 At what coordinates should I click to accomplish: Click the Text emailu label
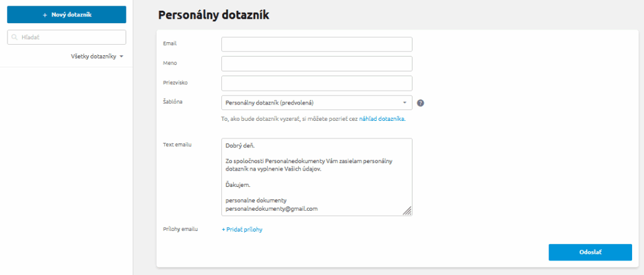tap(177, 145)
